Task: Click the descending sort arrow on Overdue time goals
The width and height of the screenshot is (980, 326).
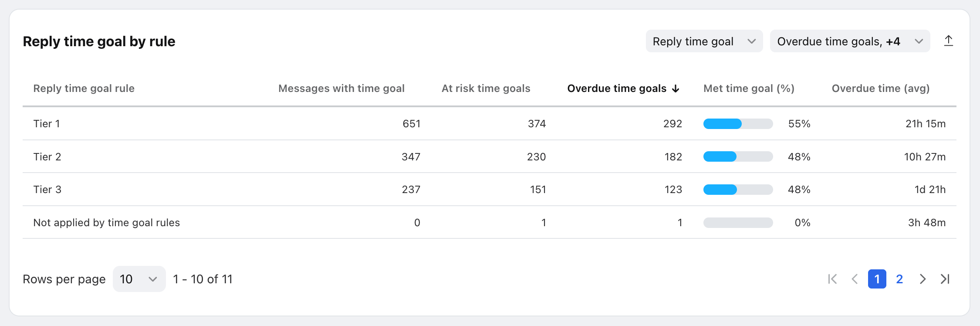Action: 676,88
